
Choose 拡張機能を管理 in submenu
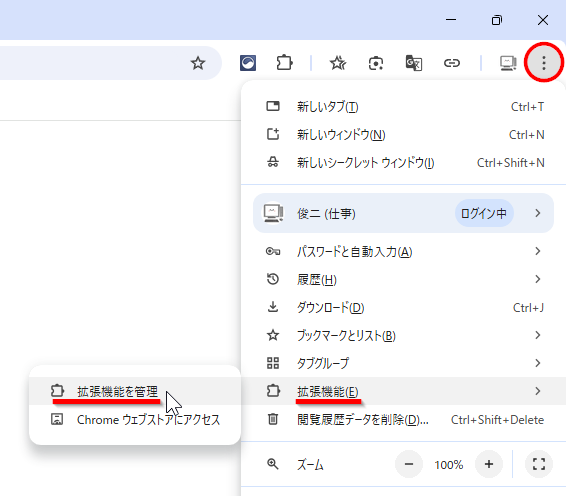click(135, 391)
